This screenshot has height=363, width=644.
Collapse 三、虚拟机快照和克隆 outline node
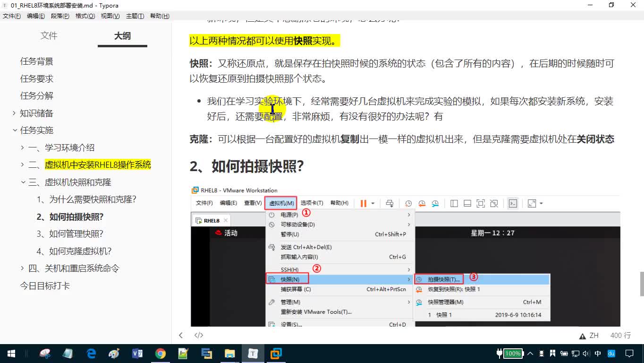tap(23, 182)
